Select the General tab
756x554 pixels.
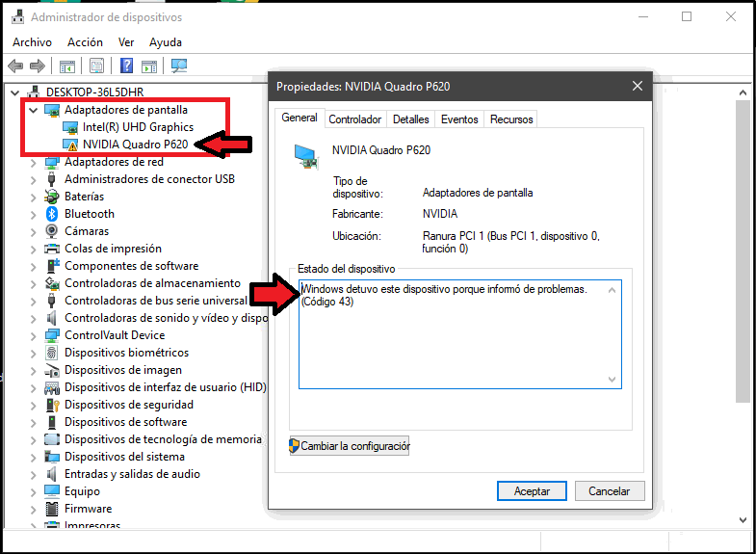(x=300, y=118)
